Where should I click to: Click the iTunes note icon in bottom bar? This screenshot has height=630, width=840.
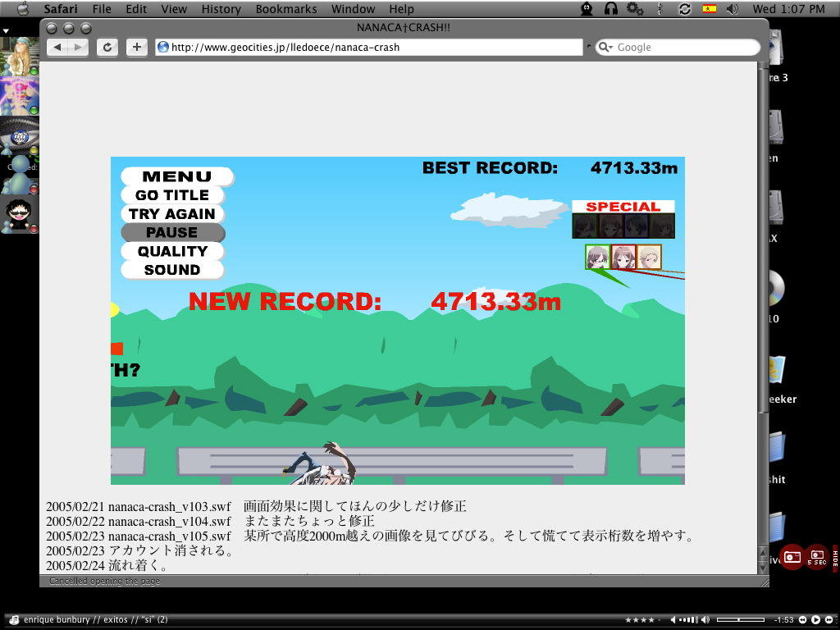[x=15, y=620]
